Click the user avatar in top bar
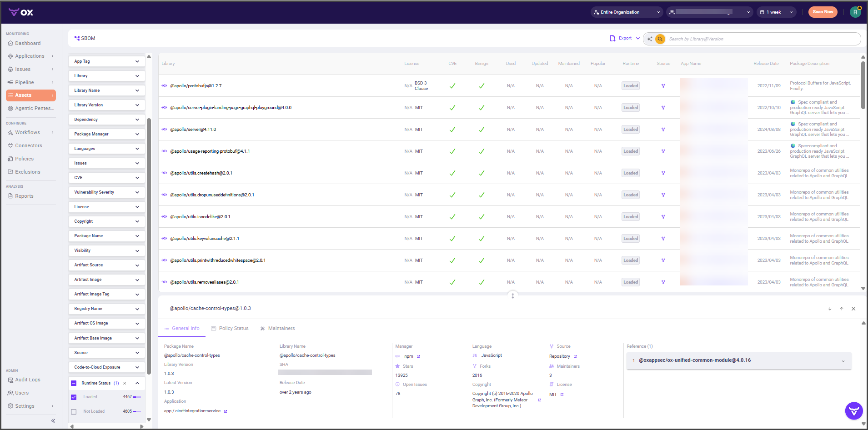The image size is (868, 430). (855, 12)
